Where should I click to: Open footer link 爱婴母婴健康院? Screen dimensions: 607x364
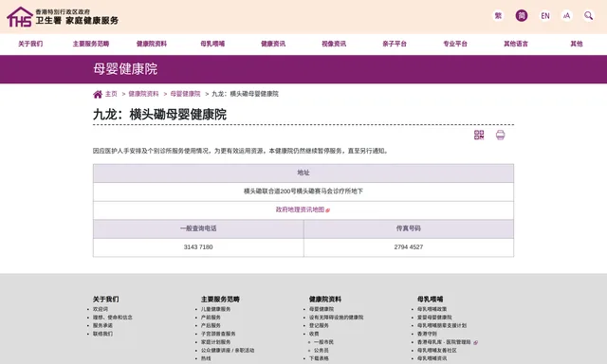tap(434, 318)
